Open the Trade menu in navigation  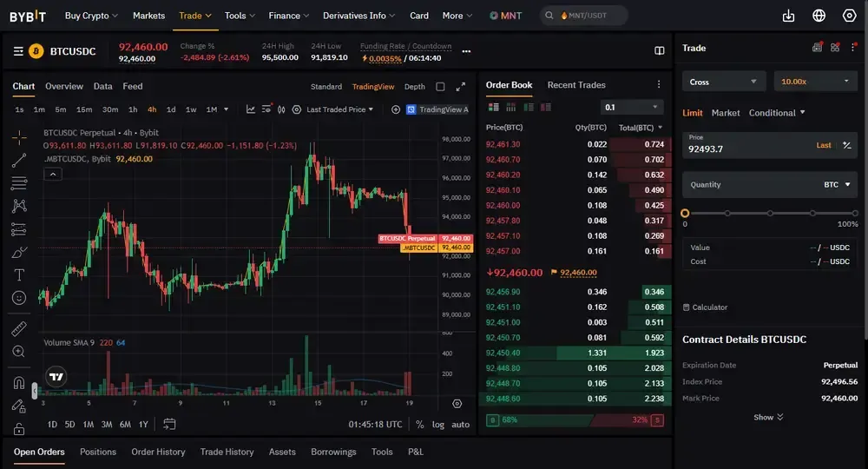(194, 16)
